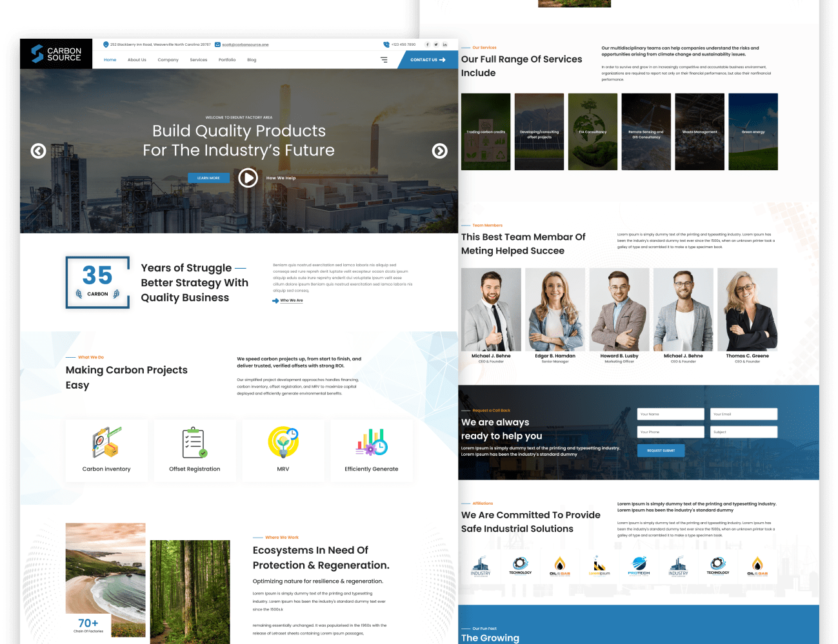Click the Your Email input field
The width and height of the screenshot is (838, 644).
tap(744, 415)
